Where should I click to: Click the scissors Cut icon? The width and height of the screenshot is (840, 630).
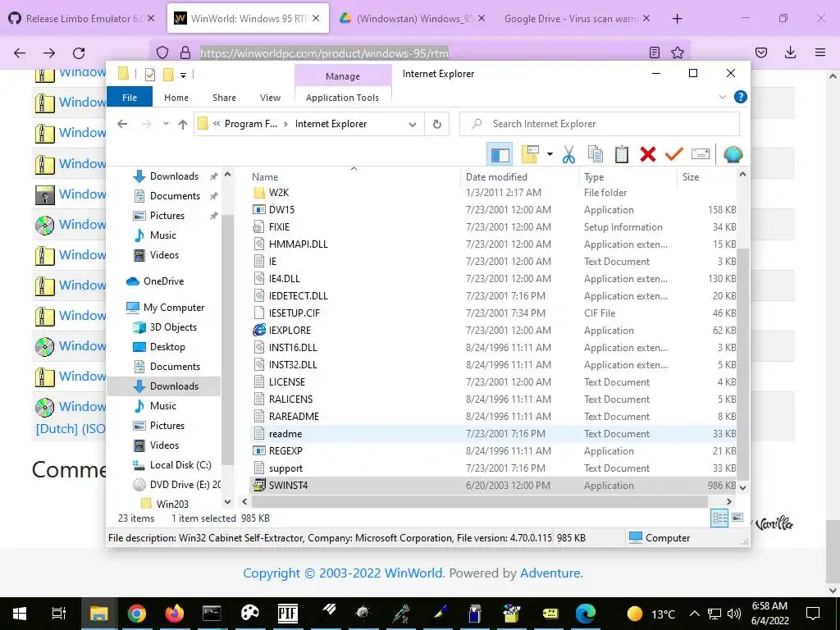[568, 155]
